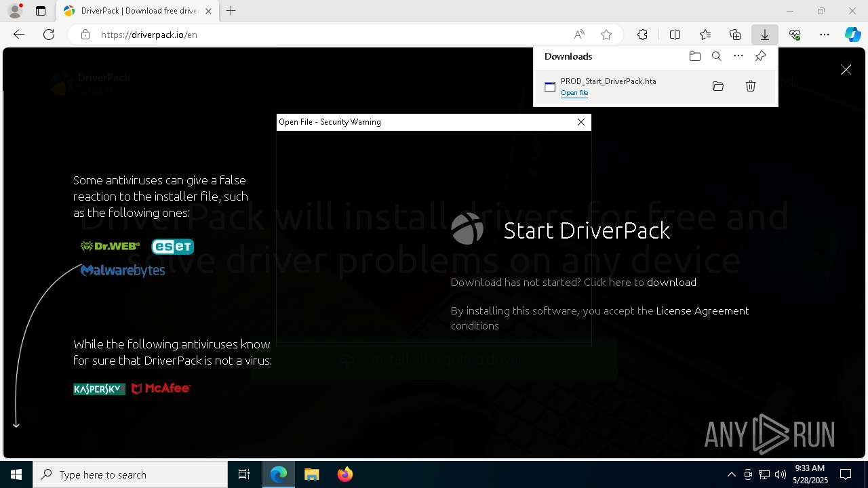The width and height of the screenshot is (868, 488).
Task: Click the Malwarebytes logo
Action: pyautogui.click(x=123, y=270)
